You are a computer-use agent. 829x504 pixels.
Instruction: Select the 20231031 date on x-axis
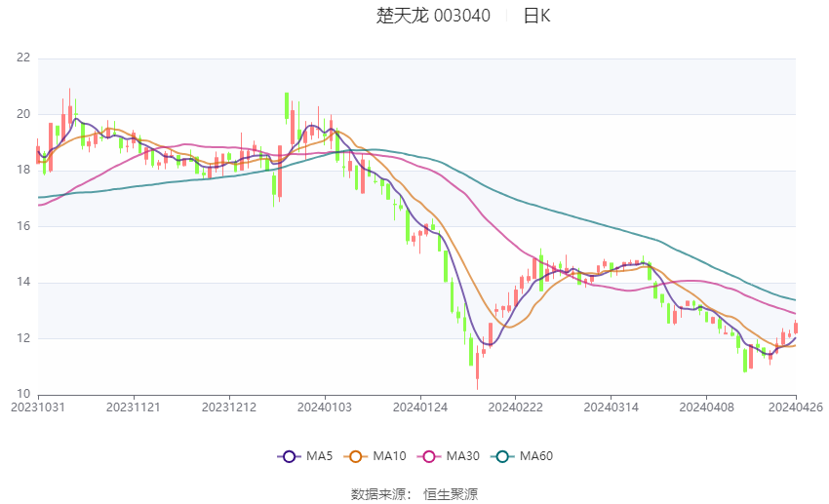point(37,407)
